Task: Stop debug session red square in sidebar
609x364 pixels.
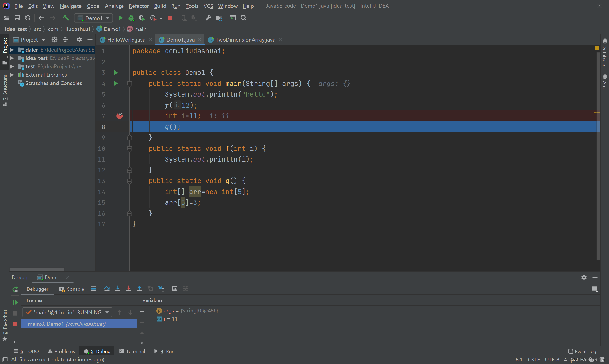Action: pos(15,324)
